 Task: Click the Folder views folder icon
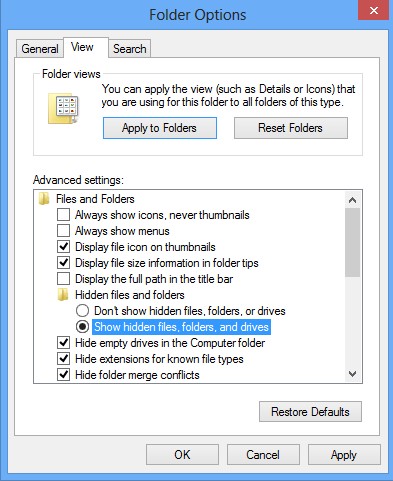[x=63, y=108]
